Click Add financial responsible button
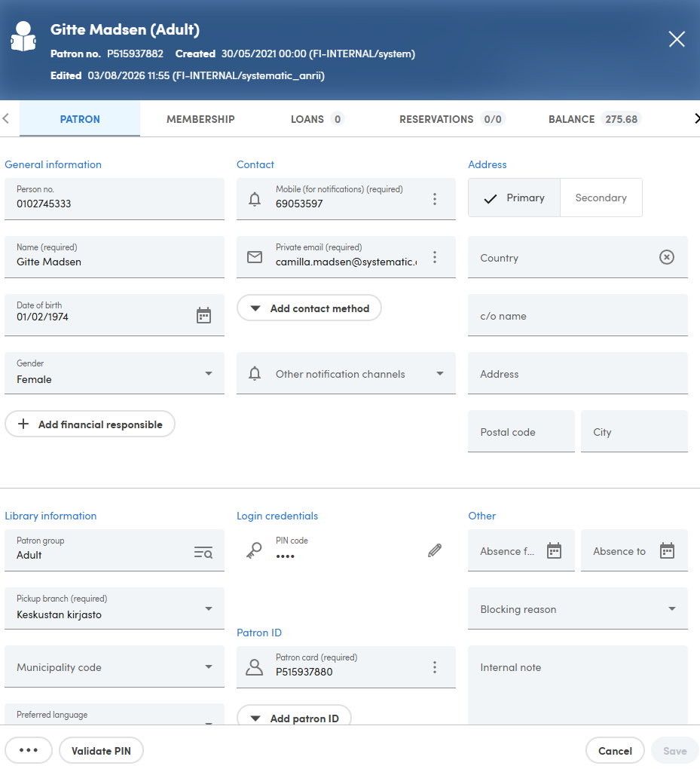Image resolution: width=700 pixels, height=769 pixels. tap(90, 424)
